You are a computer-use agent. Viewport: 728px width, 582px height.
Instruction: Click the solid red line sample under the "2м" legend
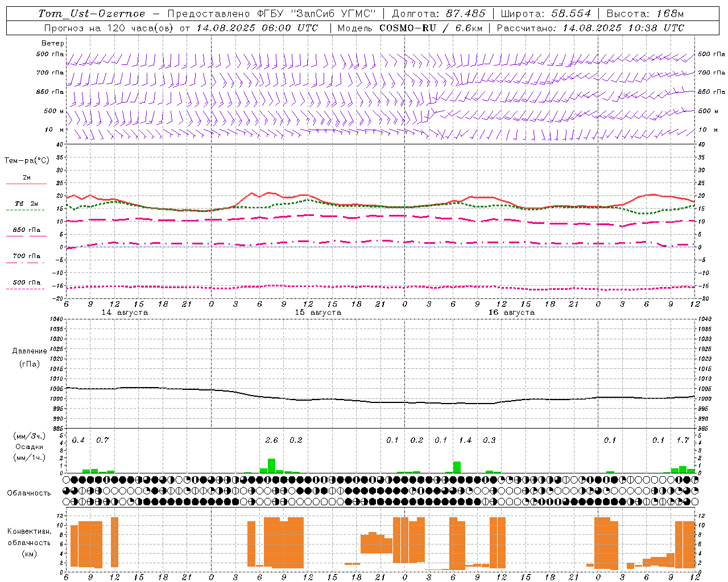27,184
